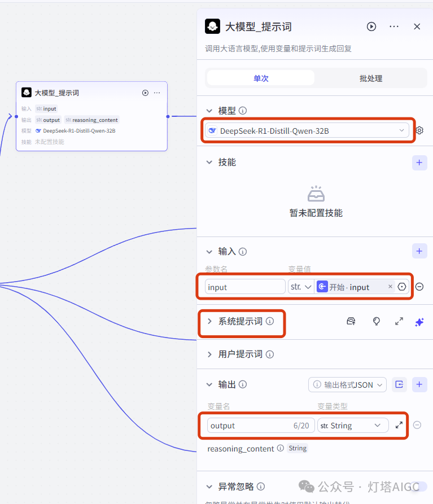Click the reasoning_content tag on canvas node
The width and height of the screenshot is (433, 504).
tap(91, 120)
